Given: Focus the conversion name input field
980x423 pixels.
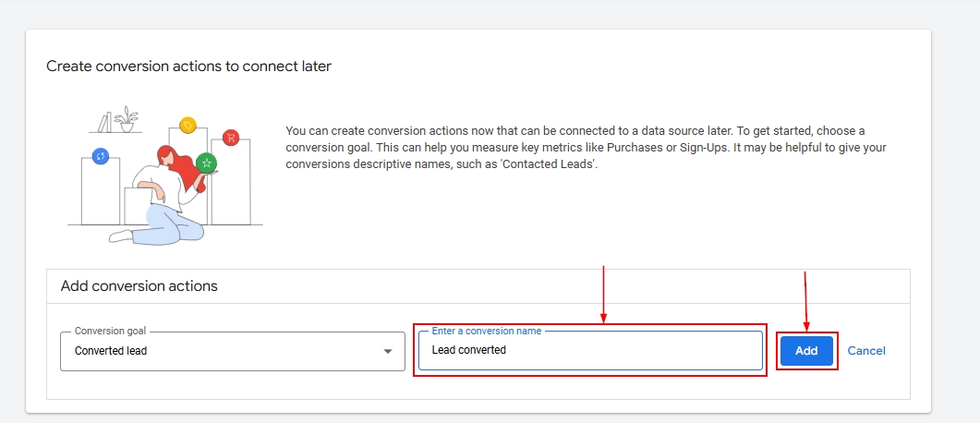Looking at the screenshot, I should tap(628, 351).
